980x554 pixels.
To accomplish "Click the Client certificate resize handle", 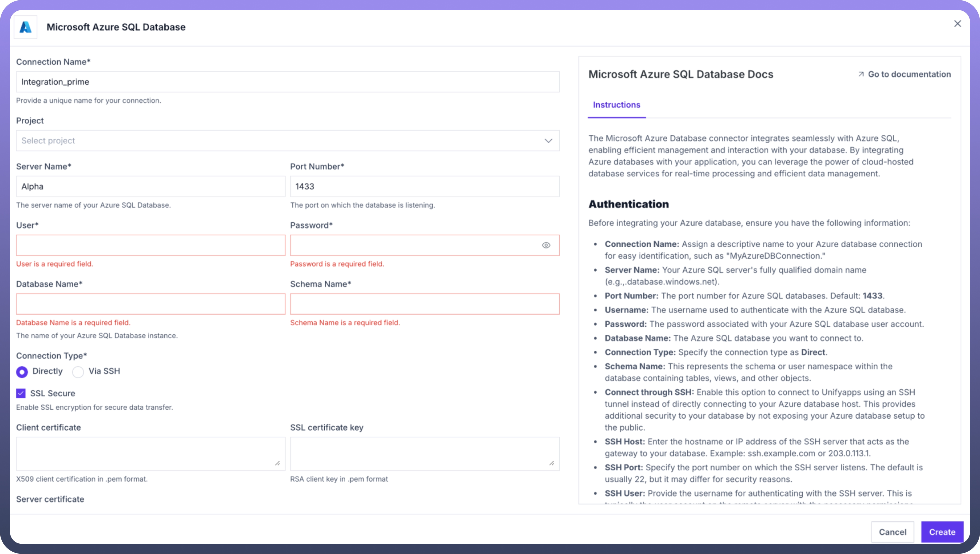I will (x=277, y=463).
